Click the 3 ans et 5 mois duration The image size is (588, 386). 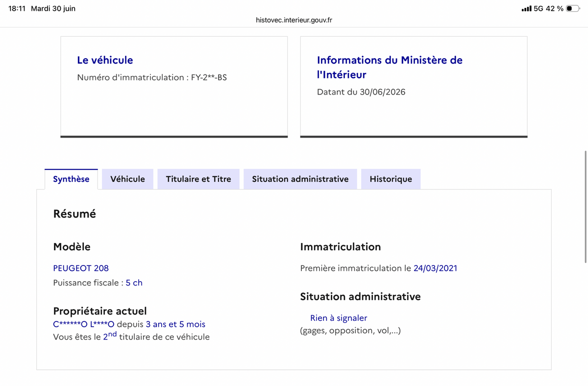[x=175, y=324]
